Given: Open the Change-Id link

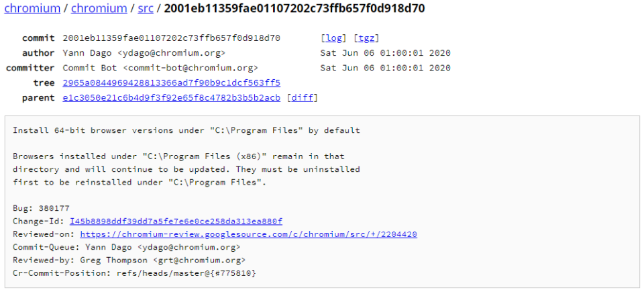Looking at the screenshot, I should click(176, 221).
